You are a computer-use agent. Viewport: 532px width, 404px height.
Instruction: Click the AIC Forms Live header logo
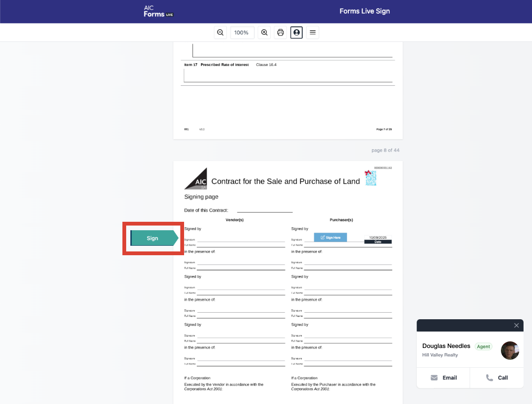point(159,11)
